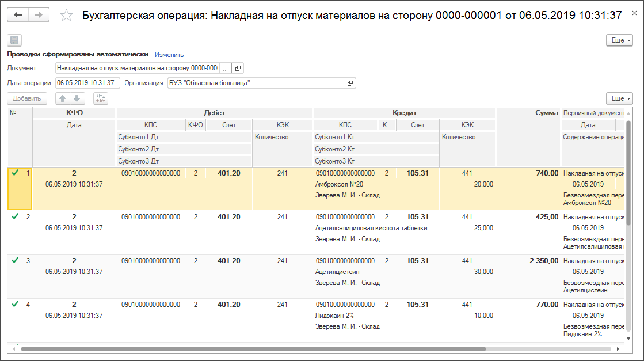This screenshot has height=361, width=644.
Task: Click the green checkmark of entry 3
Action: pos(15,260)
